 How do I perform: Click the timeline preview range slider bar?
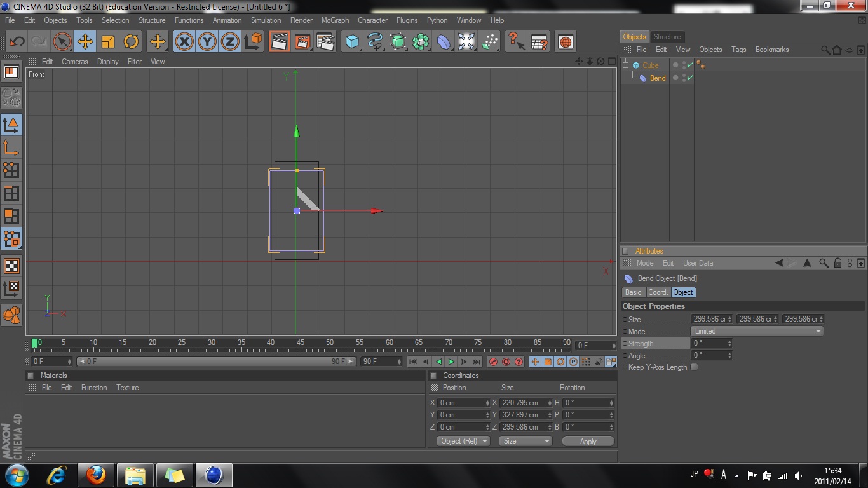[216, 362]
